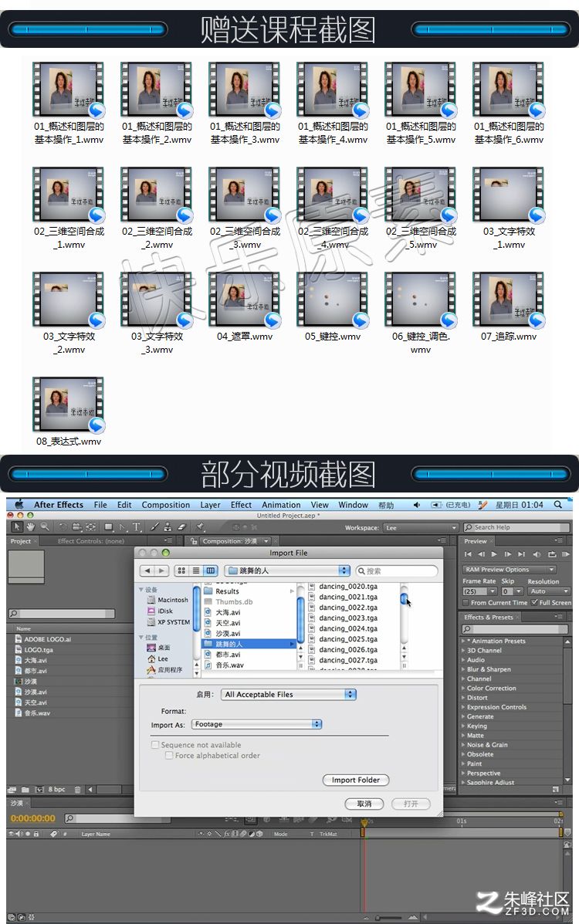Go to last frame in Preview panel
Viewport: 579px width, 924px height.
point(521,554)
